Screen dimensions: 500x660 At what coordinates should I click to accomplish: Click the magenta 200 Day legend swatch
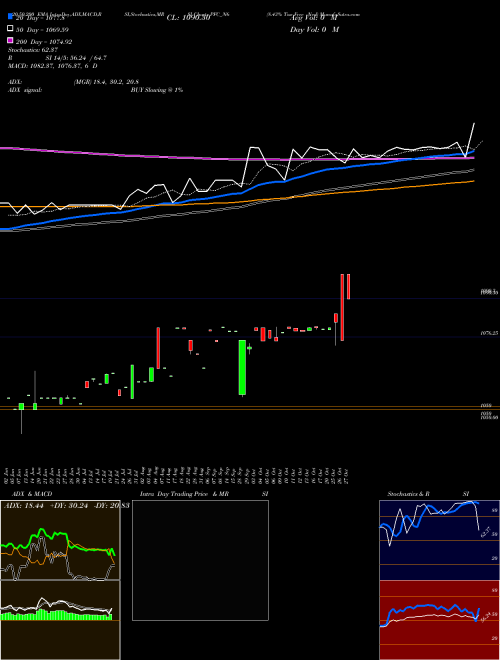pyautogui.click(x=10, y=41)
